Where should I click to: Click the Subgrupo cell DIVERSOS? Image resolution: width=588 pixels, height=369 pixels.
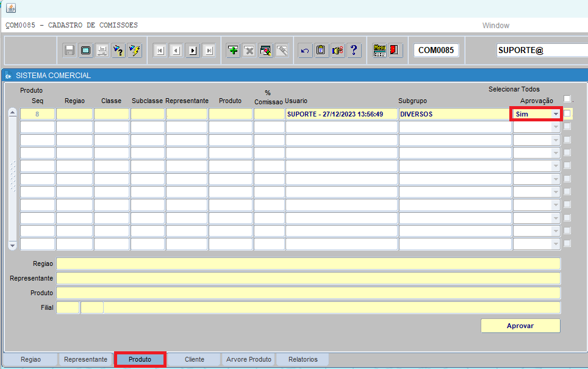click(x=455, y=114)
